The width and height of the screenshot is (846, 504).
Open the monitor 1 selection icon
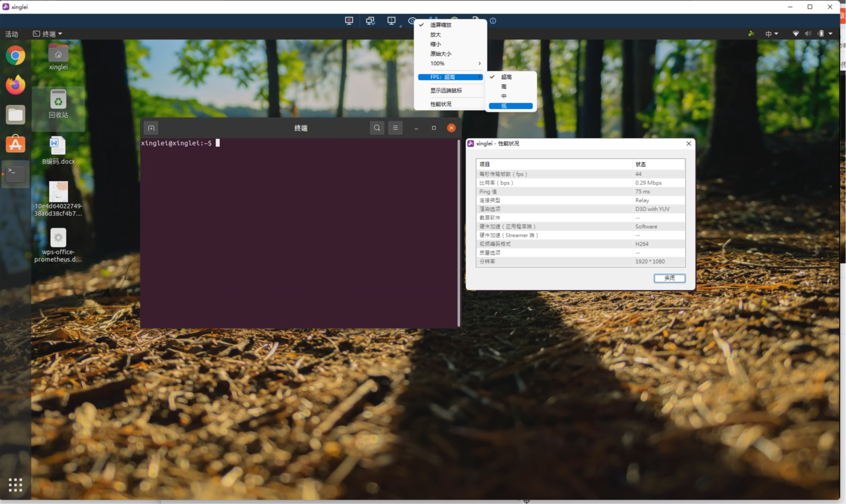391,21
